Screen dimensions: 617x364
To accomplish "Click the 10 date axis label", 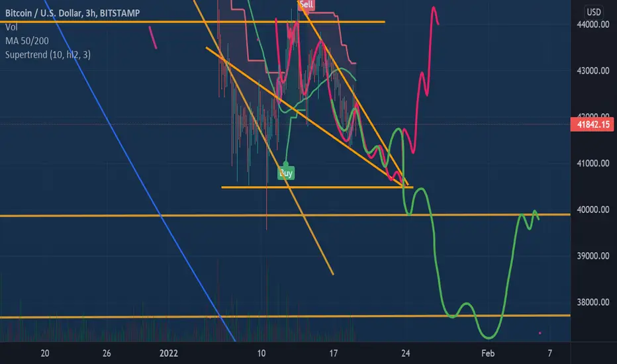I will 261,353.
